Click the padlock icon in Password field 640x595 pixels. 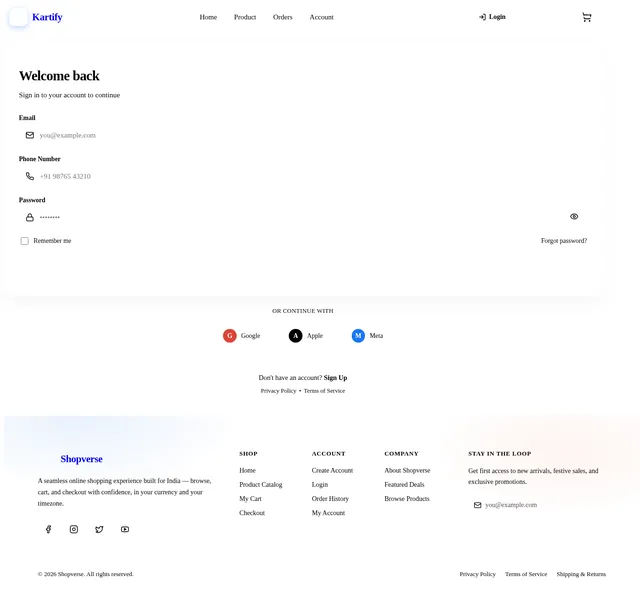30,218
